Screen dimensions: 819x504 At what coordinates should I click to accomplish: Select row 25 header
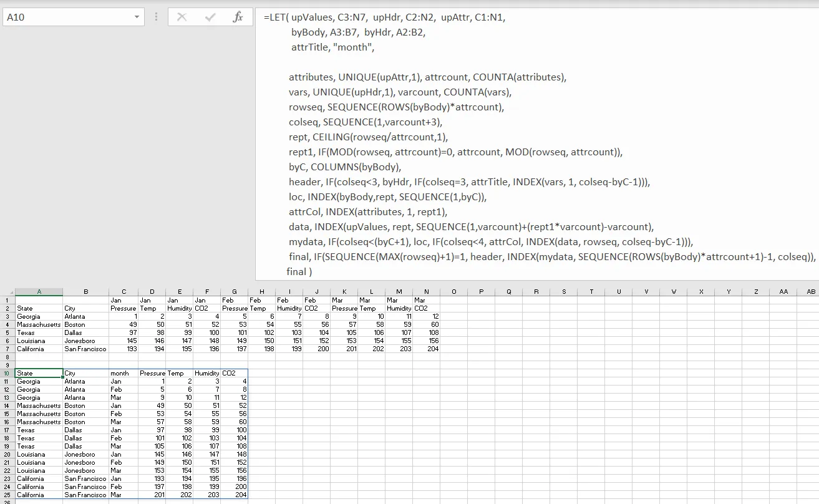tap(7, 495)
